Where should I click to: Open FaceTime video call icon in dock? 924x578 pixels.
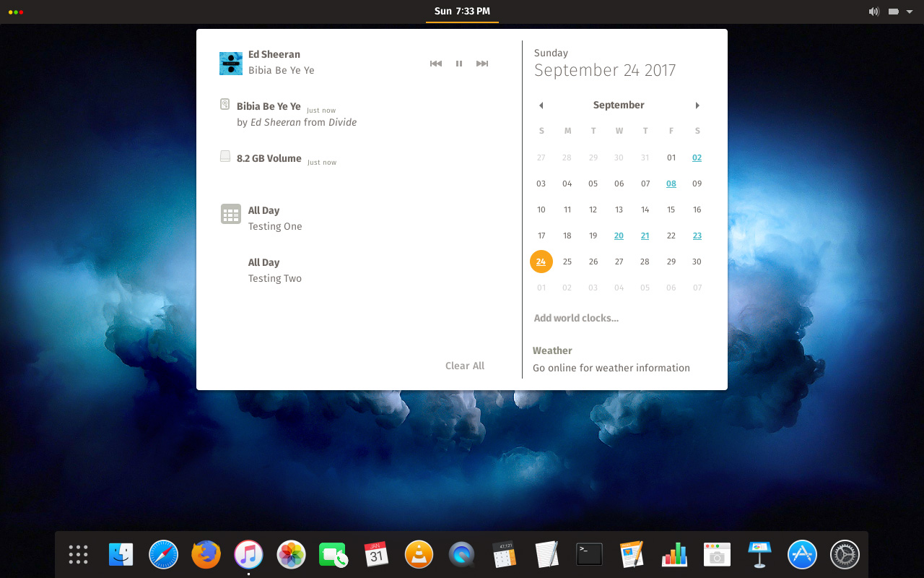334,555
